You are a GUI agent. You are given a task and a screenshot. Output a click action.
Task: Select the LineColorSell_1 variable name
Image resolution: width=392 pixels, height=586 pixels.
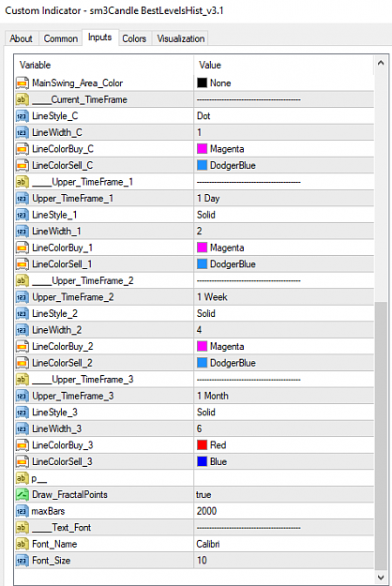(x=62, y=263)
